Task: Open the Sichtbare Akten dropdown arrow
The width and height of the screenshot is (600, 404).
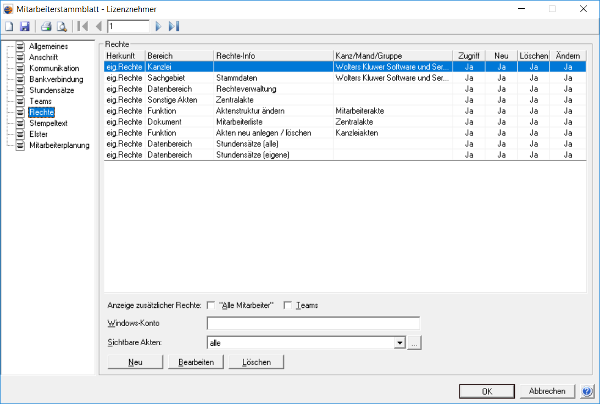Action: [x=399, y=343]
